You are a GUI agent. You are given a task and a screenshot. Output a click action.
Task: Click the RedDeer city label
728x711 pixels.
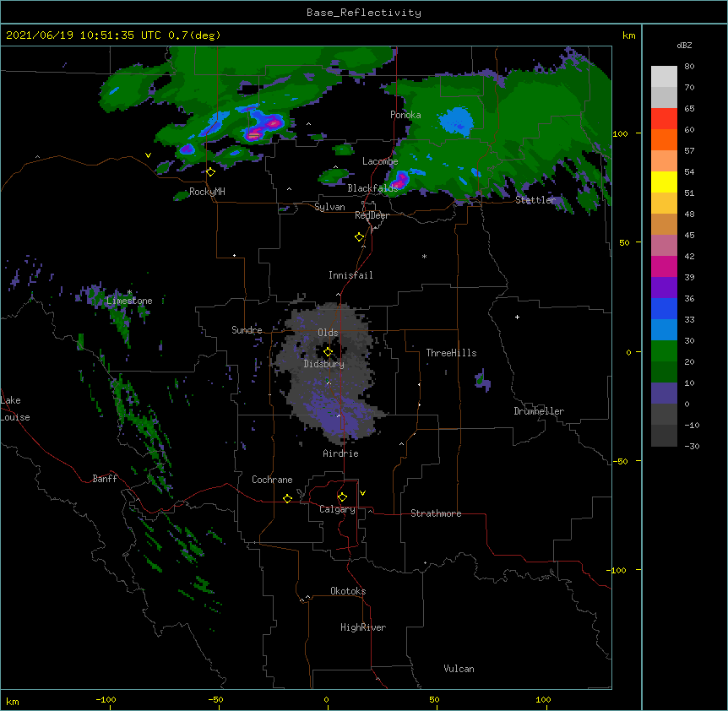372,215
